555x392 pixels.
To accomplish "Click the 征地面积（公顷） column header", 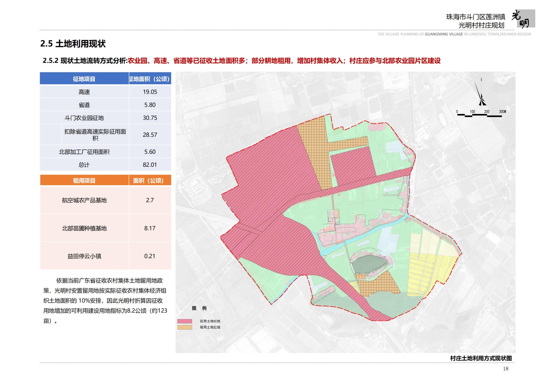I will coord(150,79).
